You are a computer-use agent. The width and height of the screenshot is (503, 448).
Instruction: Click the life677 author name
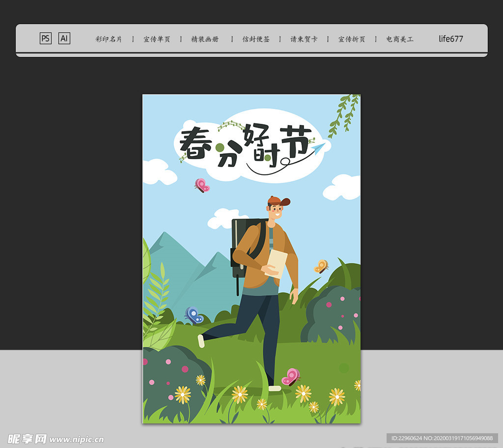[450, 39]
